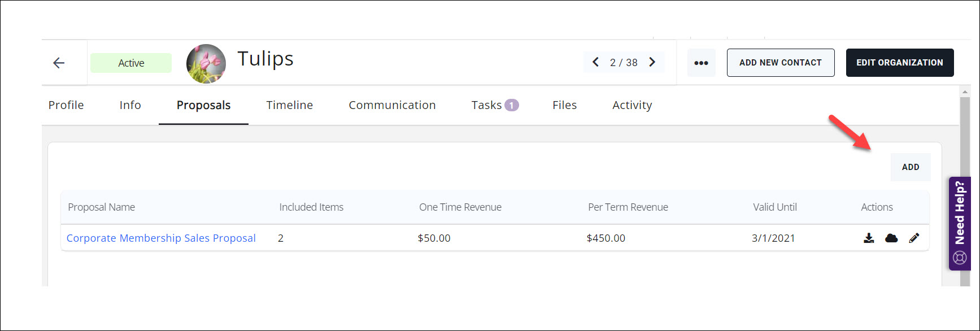Screen dimensions: 980x331
Task: Switch to the Files tab
Action: [564, 105]
